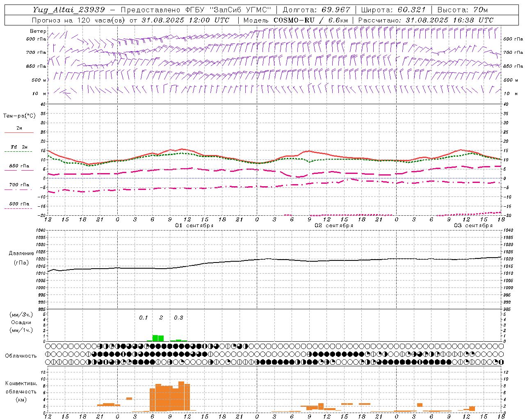Image resolution: width=525 pixels, height=420 pixels.
Task: Click the 02 сентября date label
Action: point(334,226)
